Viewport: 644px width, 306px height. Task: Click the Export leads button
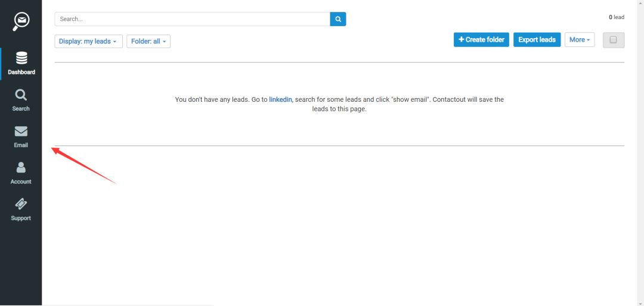click(537, 40)
